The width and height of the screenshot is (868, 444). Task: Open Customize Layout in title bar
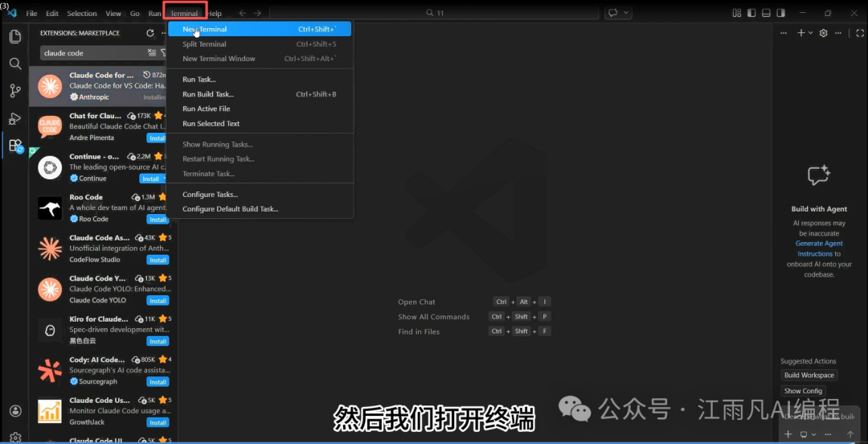[x=736, y=13]
